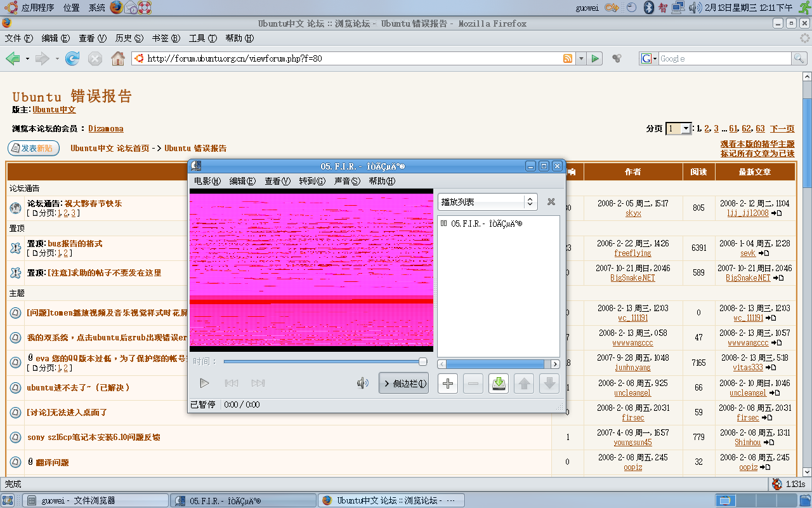The image size is (812, 508).
Task: Open the 查看 menu in Totem
Action: [277, 181]
